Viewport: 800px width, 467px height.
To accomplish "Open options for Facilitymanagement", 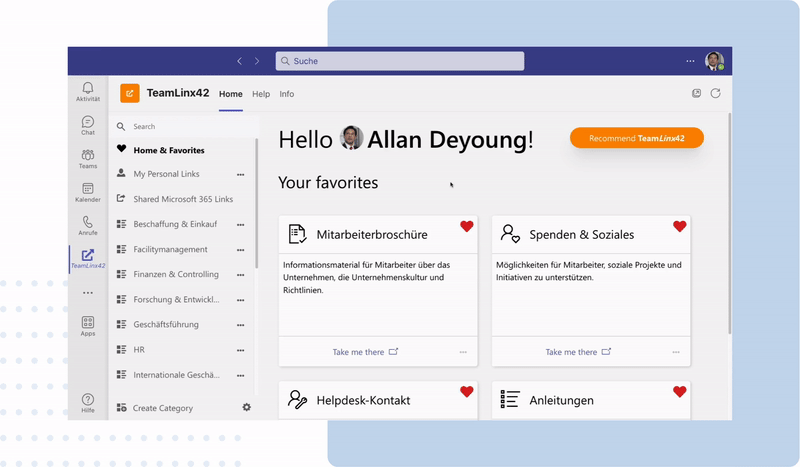I will (240, 250).
